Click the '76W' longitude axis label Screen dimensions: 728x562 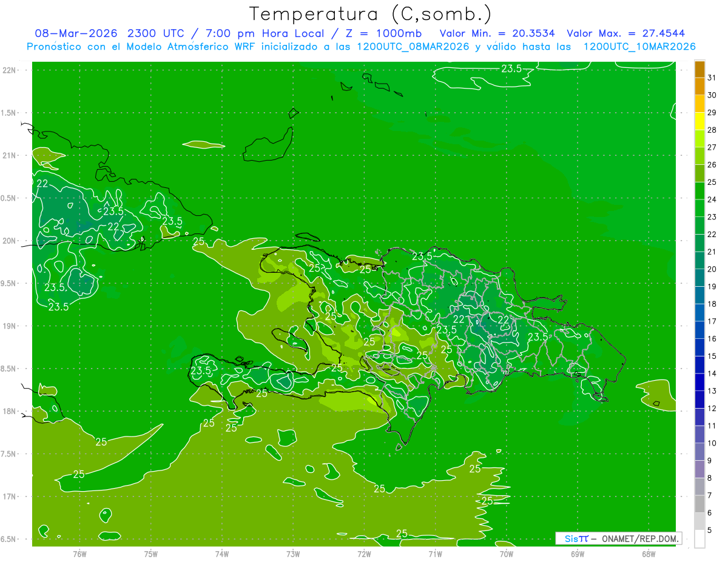tap(79, 554)
